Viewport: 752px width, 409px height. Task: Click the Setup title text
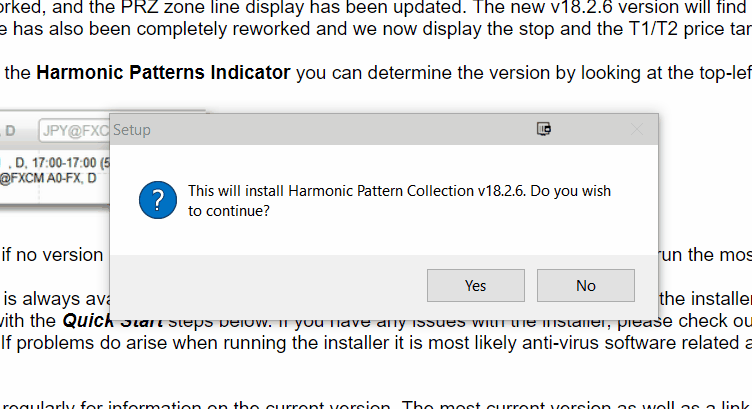click(x=131, y=130)
